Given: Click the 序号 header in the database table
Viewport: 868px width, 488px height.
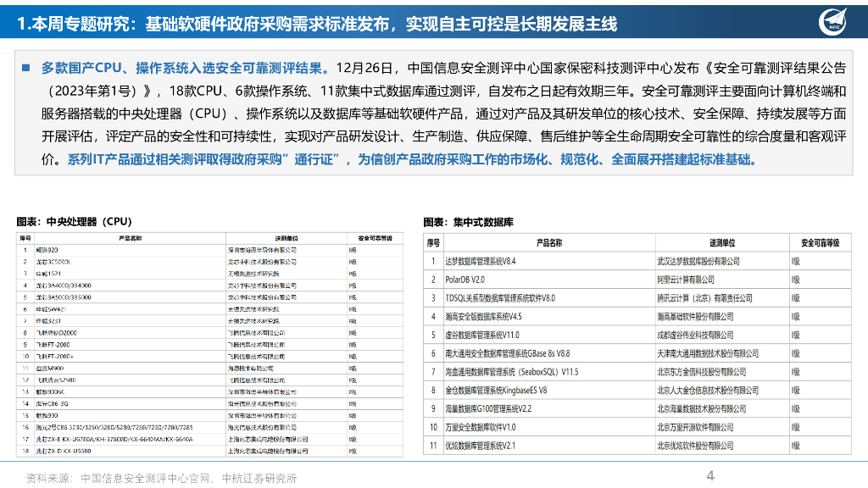Looking at the screenshot, I should pyautogui.click(x=433, y=243).
